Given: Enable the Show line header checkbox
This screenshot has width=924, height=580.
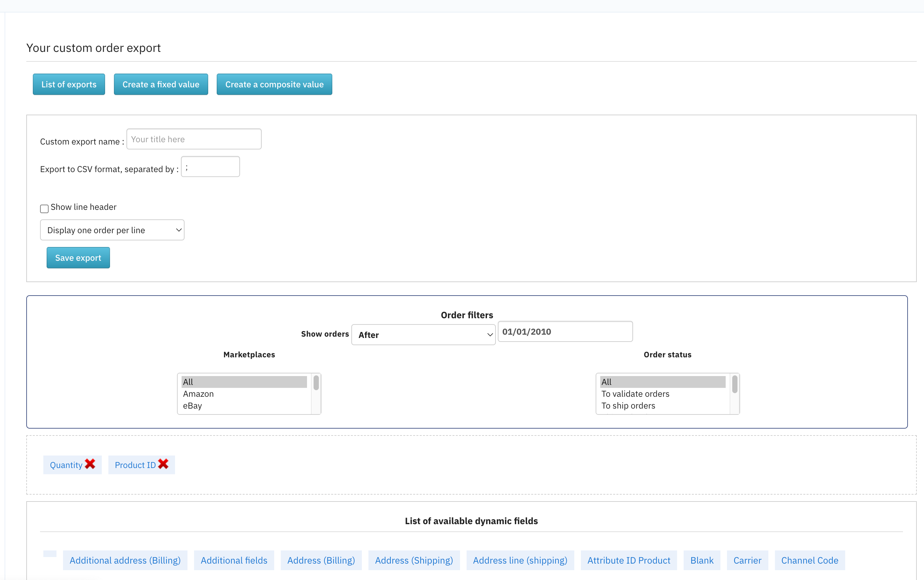Looking at the screenshot, I should 44,209.
